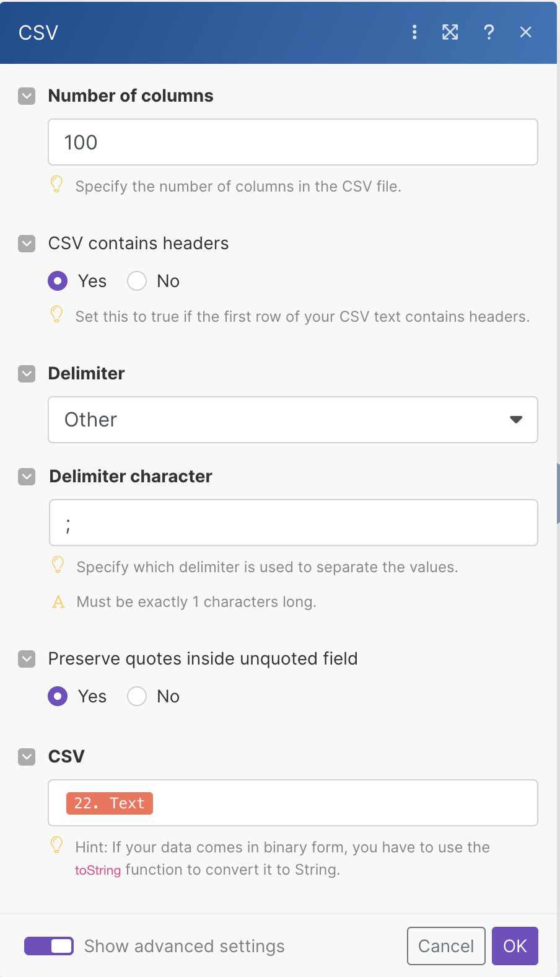560x977 pixels.
Task: Choose No for Preserve quotes inside unquoted field
Action: point(137,696)
